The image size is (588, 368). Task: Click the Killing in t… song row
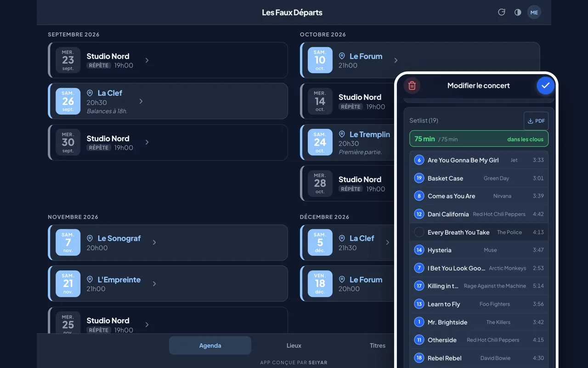pyautogui.click(x=479, y=286)
